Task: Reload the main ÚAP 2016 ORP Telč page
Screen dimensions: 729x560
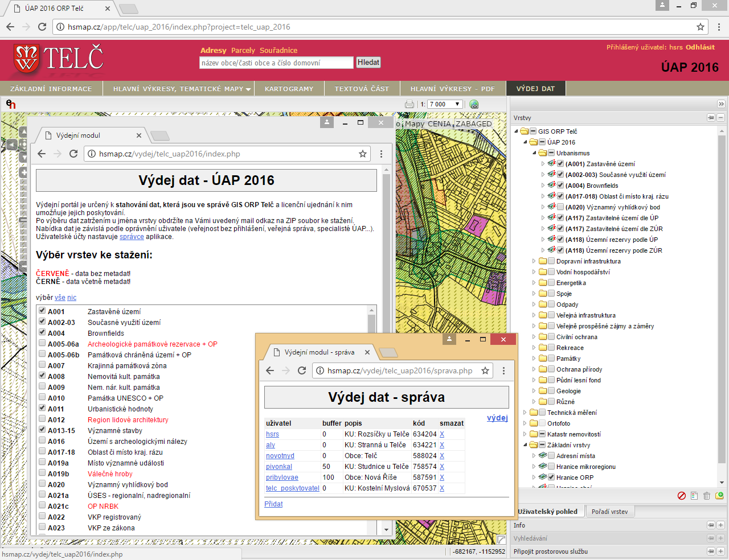Action: [x=42, y=27]
